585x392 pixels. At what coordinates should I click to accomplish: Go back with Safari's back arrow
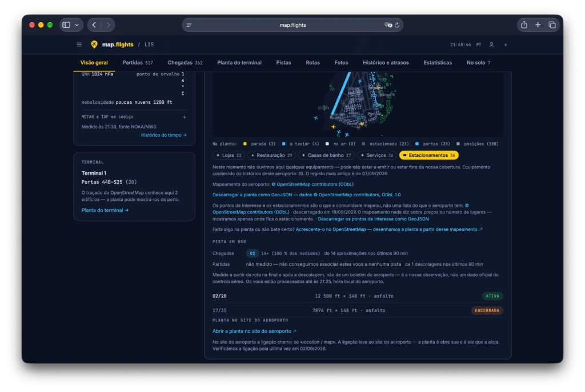(x=94, y=25)
